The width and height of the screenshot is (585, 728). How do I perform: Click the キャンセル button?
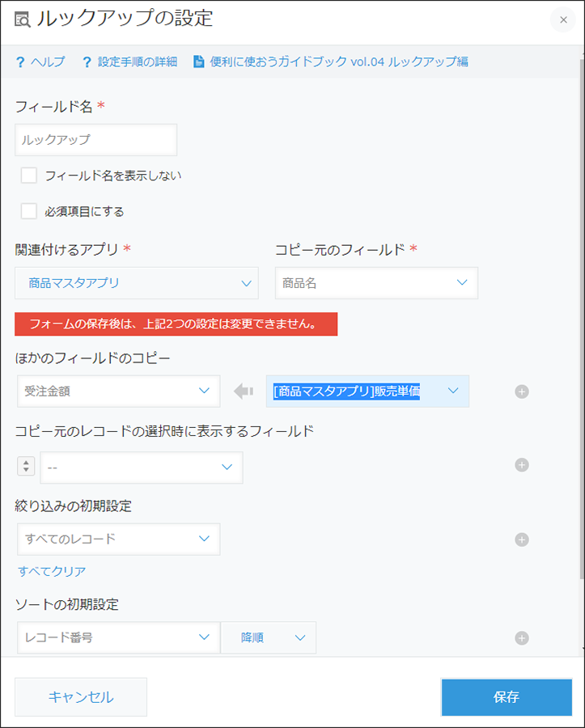[x=81, y=697]
